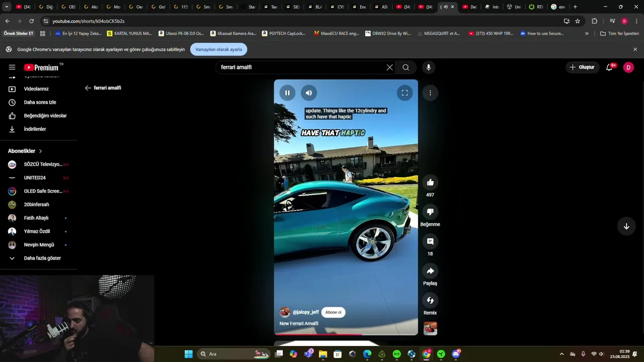Click the Shorts red progress bar
The image size is (644, 362).
click(x=346, y=334)
